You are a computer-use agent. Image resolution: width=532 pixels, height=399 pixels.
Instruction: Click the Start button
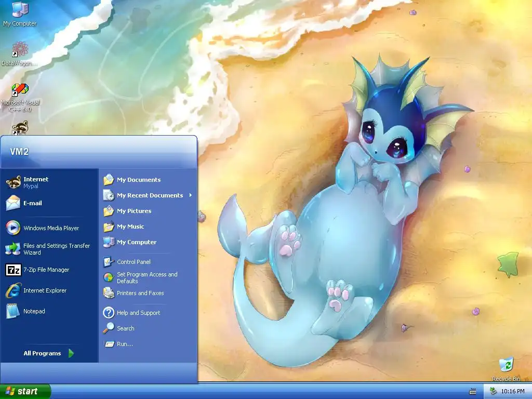click(25, 391)
